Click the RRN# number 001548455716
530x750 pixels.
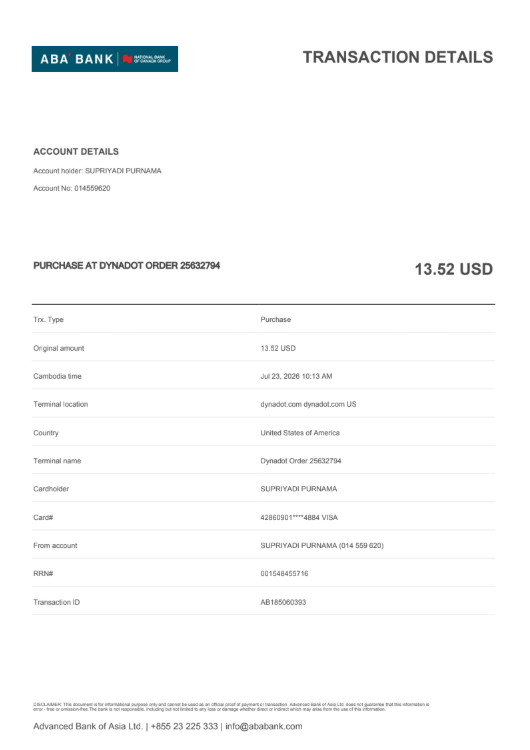tap(284, 574)
